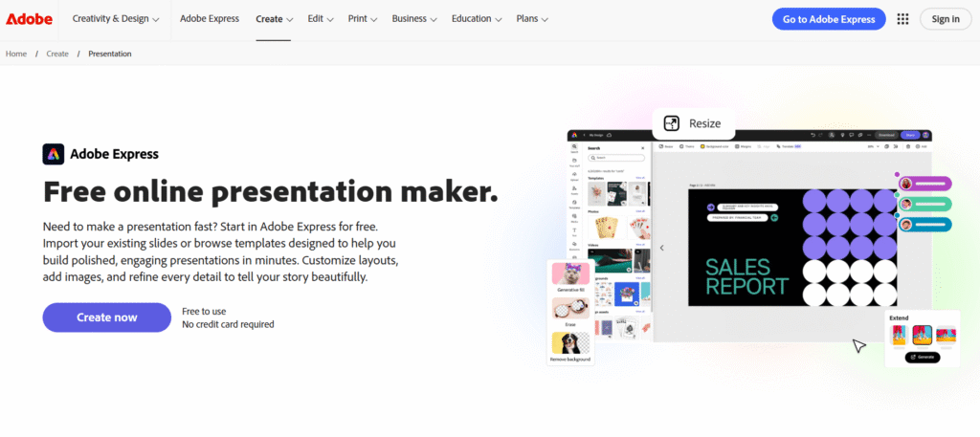Open the Print dropdown menu

(361, 19)
